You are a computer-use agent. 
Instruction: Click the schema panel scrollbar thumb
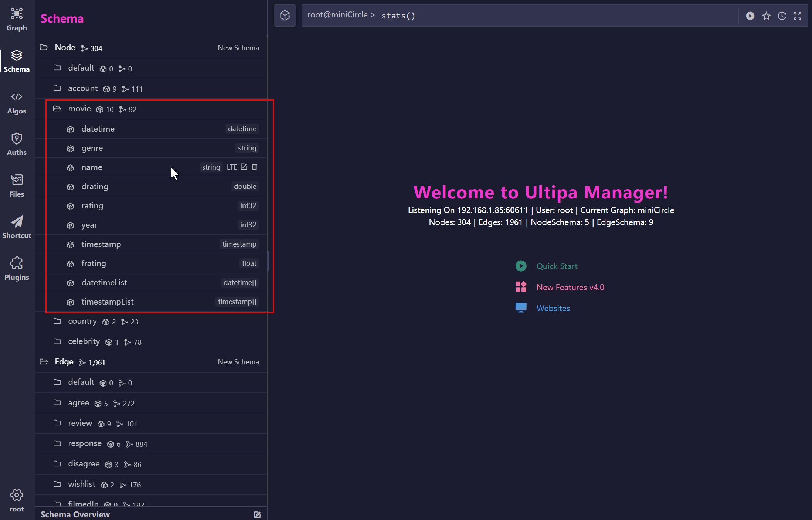coord(268,261)
